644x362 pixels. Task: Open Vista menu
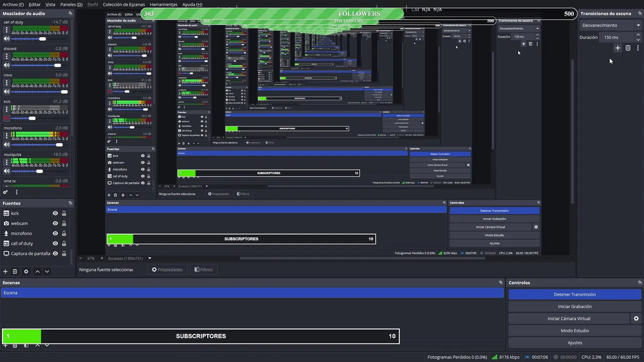tap(50, 5)
